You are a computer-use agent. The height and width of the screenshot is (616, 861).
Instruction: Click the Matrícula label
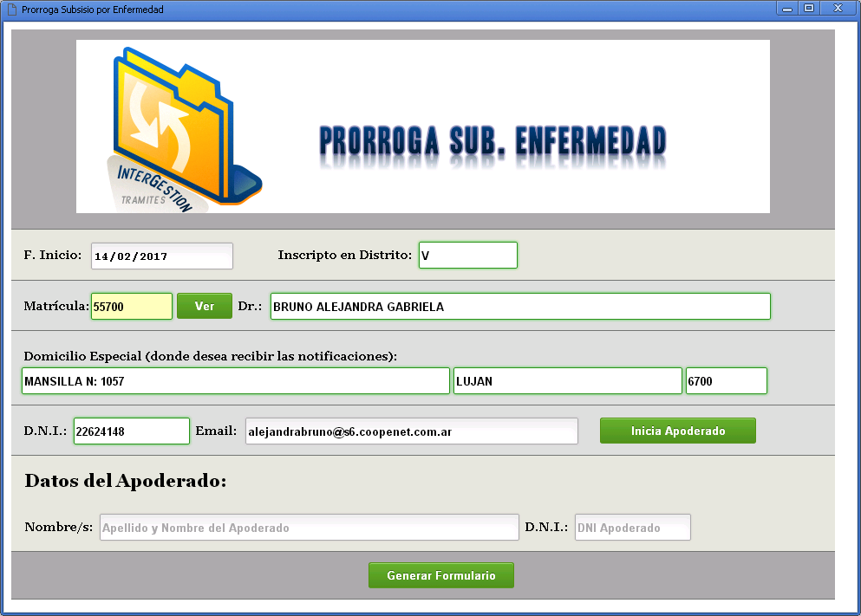point(56,306)
